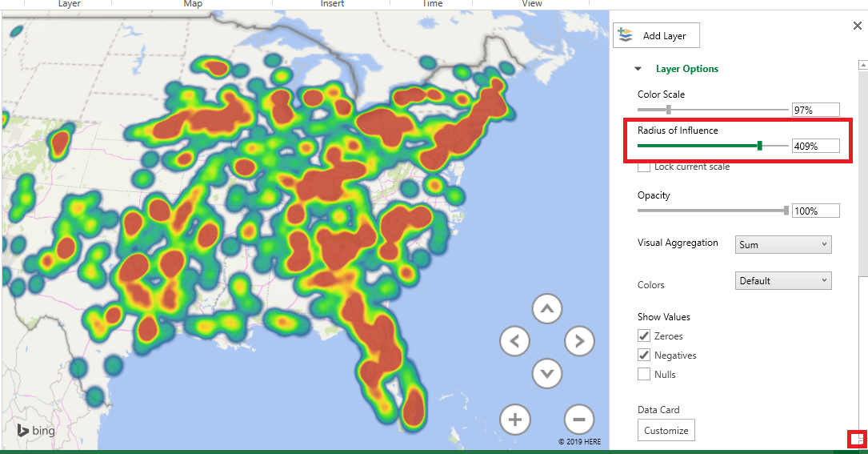This screenshot has height=454, width=868.
Task: Tilt map down with down arrow
Action: click(547, 374)
